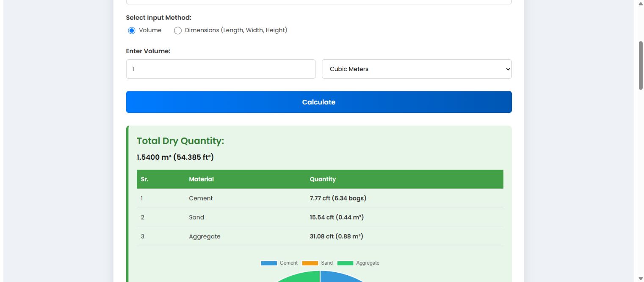
Task: Select the Volume radio button
Action: coord(132,30)
